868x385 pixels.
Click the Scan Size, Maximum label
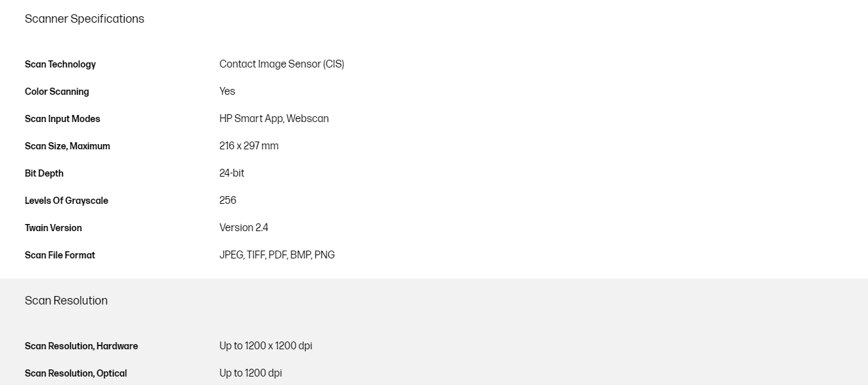(67, 146)
